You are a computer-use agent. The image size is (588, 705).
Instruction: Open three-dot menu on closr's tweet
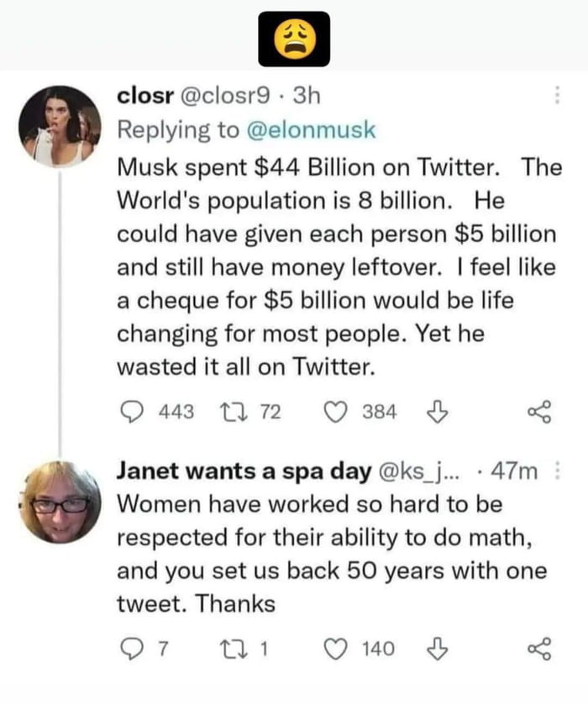click(558, 98)
